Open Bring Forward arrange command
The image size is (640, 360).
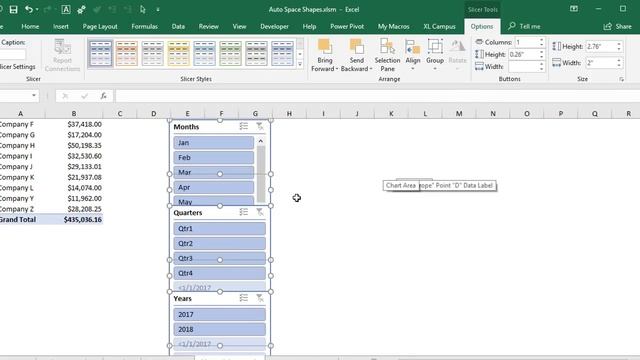coord(324,56)
